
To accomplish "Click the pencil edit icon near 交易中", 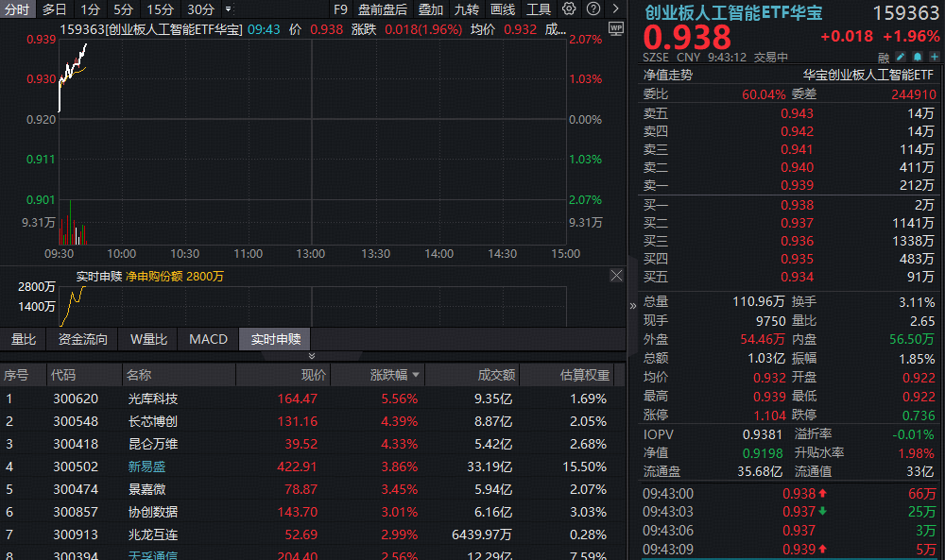I will tap(900, 57).
